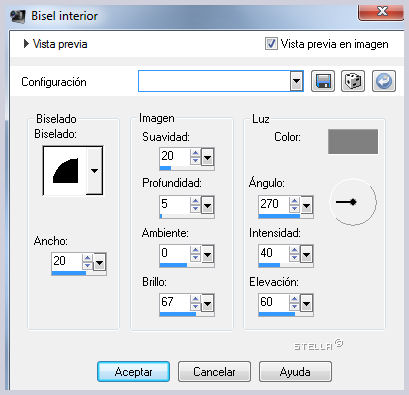
Task: Click the Intensidad value field showing 40
Action: (274, 253)
